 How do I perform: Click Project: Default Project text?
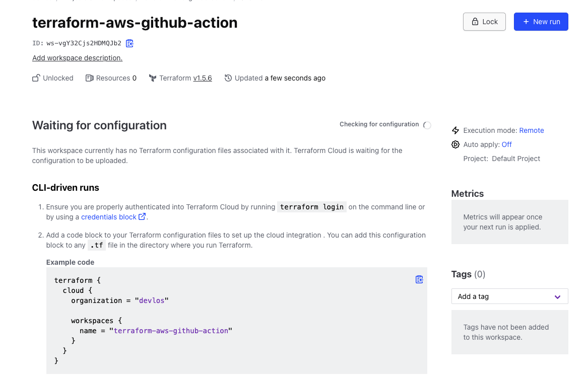[x=501, y=159]
